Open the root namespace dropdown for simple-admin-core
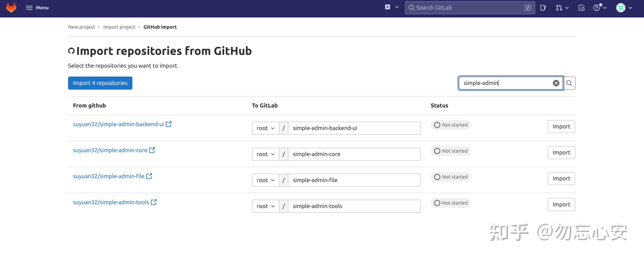The image size is (644, 258). click(x=265, y=154)
